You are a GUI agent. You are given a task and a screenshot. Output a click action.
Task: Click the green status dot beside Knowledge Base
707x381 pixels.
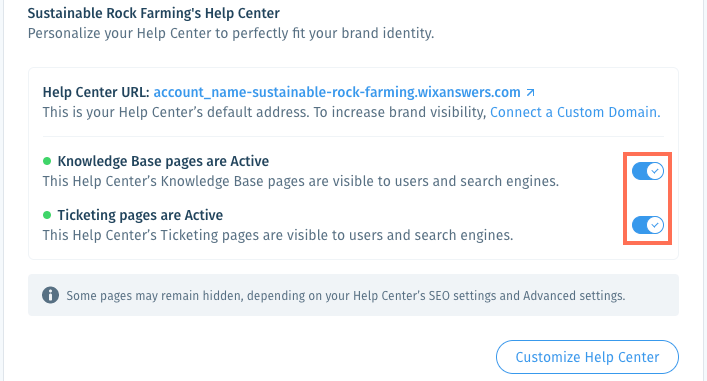click(47, 161)
